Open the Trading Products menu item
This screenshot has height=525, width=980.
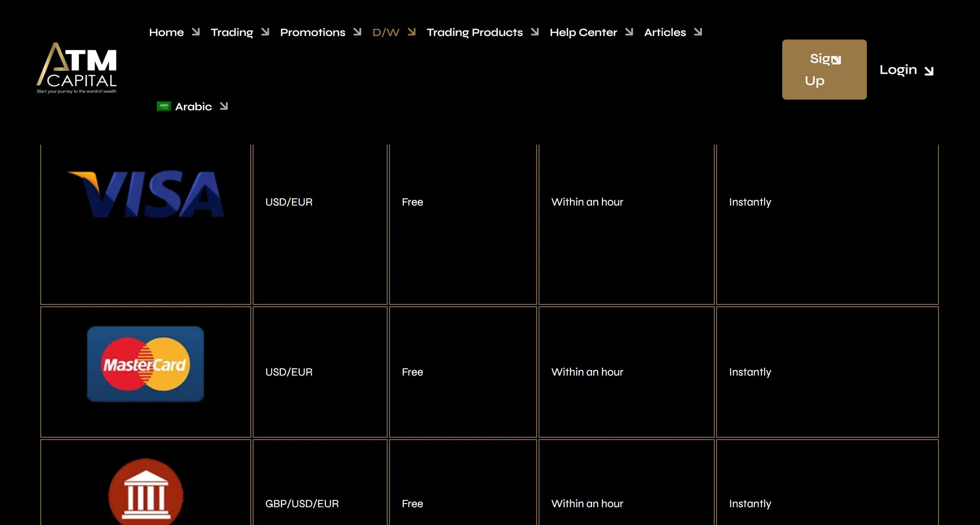pyautogui.click(x=475, y=32)
